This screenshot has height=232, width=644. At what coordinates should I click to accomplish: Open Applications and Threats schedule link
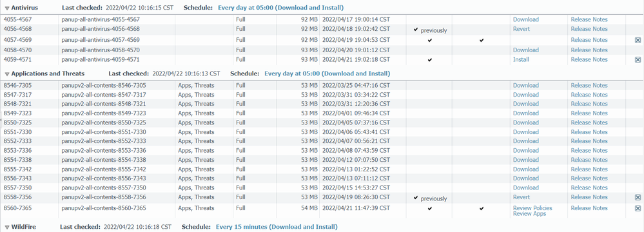[327, 73]
